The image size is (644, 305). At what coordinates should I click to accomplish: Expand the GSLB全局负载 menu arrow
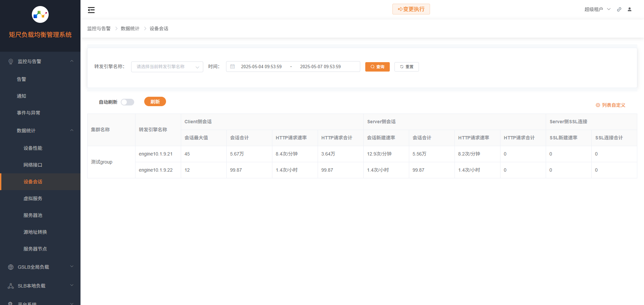(x=72, y=267)
